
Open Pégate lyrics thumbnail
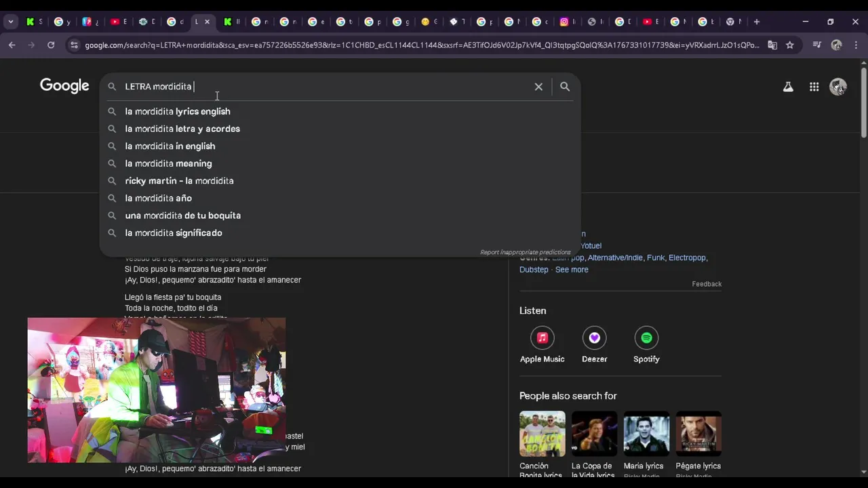698,434
